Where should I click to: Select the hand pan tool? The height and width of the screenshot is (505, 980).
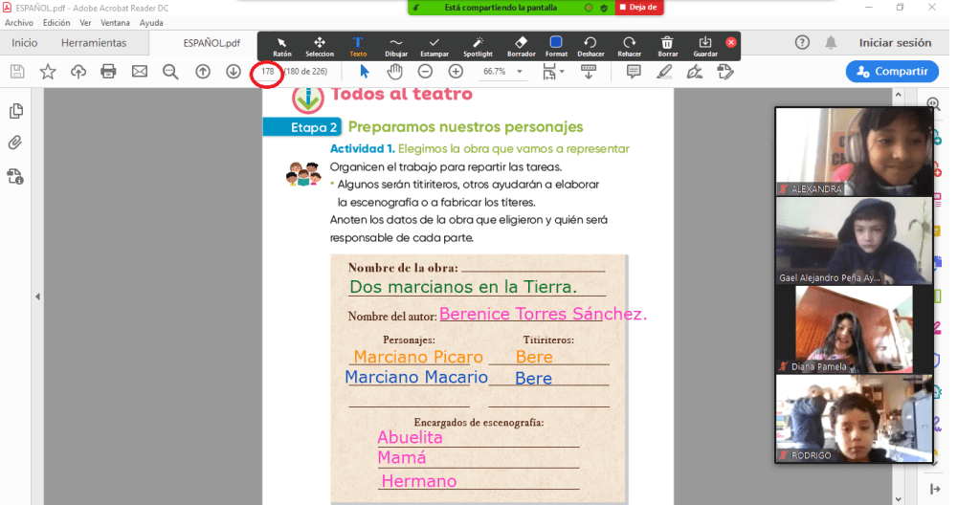394,72
